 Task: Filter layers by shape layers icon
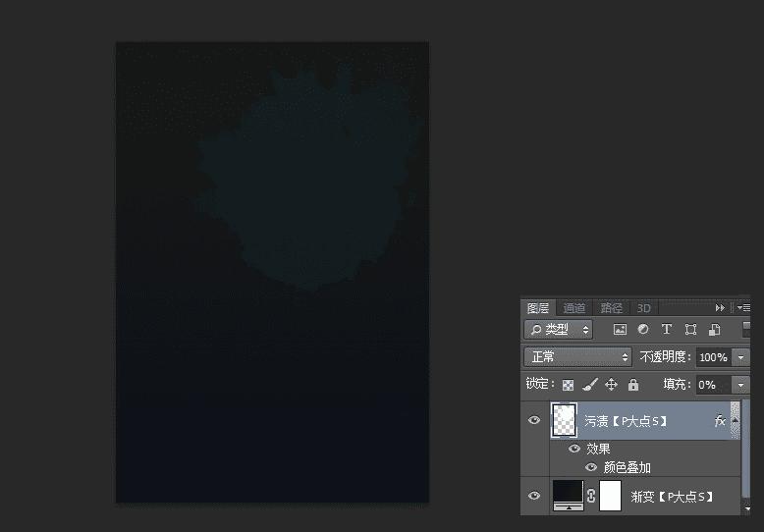tap(690, 330)
